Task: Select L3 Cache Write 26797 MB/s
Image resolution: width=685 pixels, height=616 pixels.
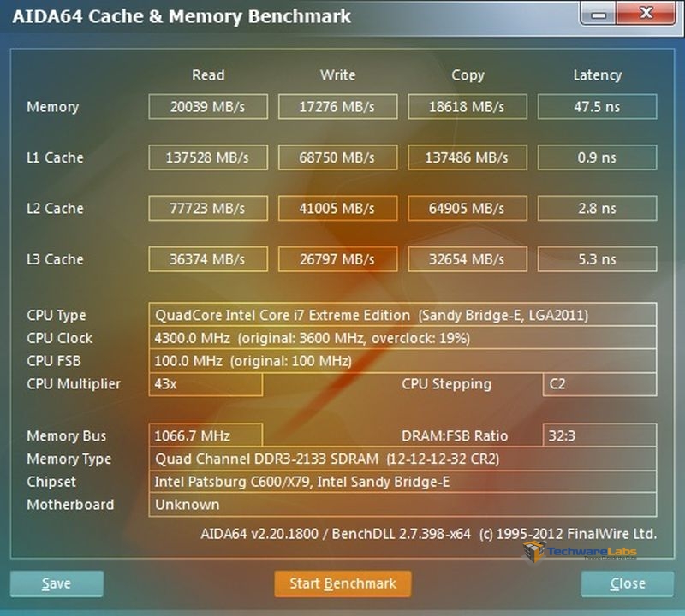Action: tap(337, 259)
